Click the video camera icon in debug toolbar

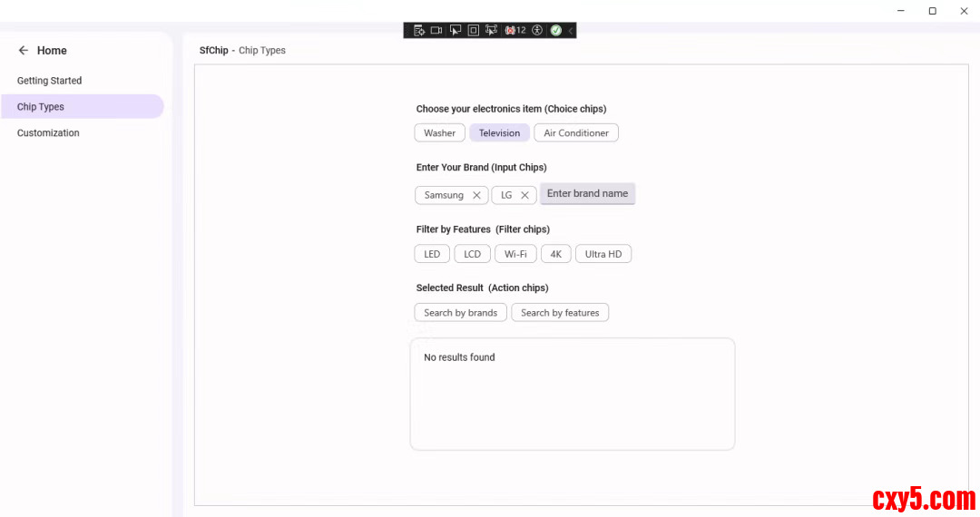pyautogui.click(x=436, y=30)
